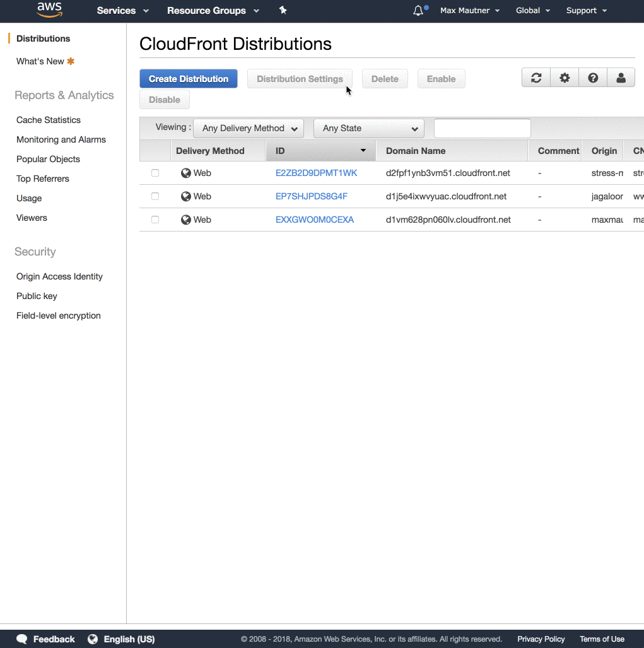
Task: Open Any Delivery Method filter dropdown
Action: click(x=249, y=128)
